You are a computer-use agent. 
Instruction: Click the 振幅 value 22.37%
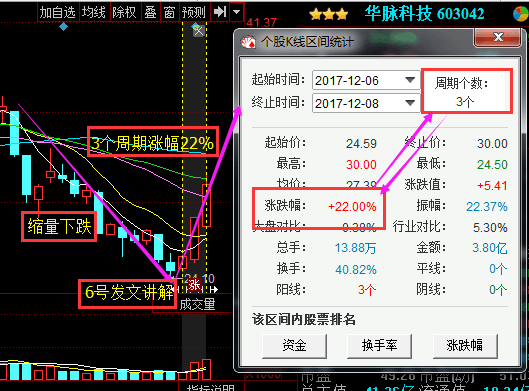(x=487, y=206)
